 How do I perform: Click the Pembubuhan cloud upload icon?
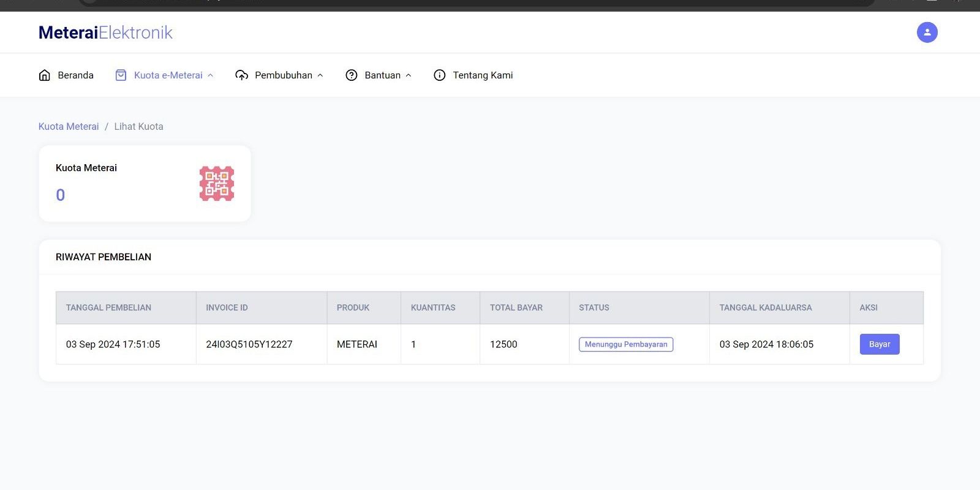(242, 75)
